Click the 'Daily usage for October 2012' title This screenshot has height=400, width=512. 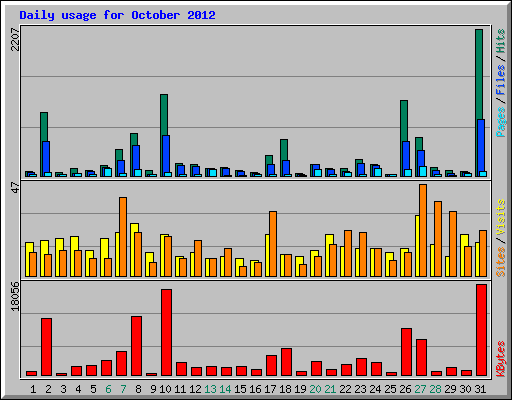(117, 15)
